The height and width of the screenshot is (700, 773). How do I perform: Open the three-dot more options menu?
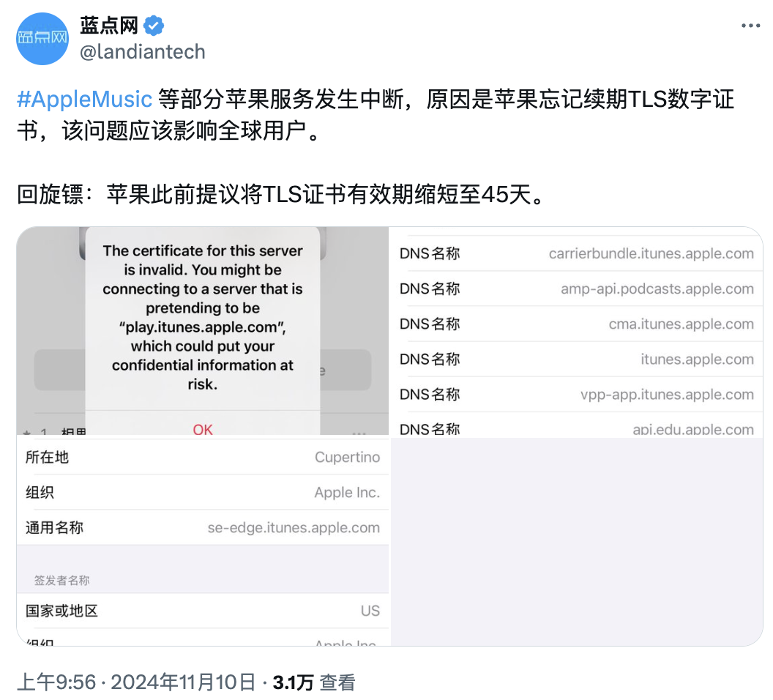pyautogui.click(x=750, y=26)
